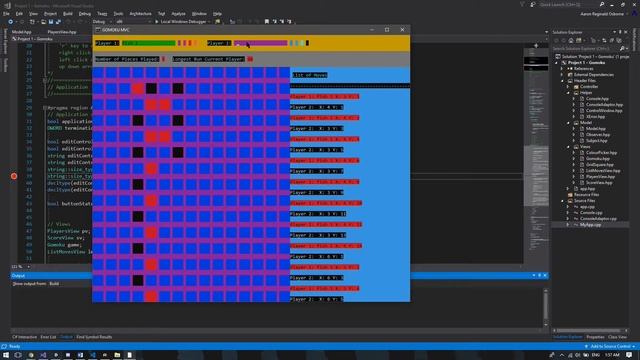Click the File Explorer taskbar icon
The height and width of the screenshot is (360, 640).
[x=117, y=355]
